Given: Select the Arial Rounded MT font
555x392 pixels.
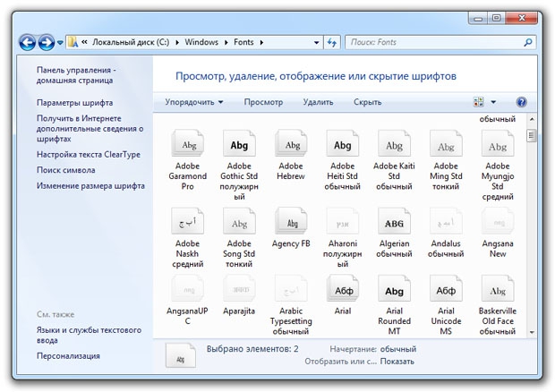Looking at the screenshot, I should [x=393, y=292].
